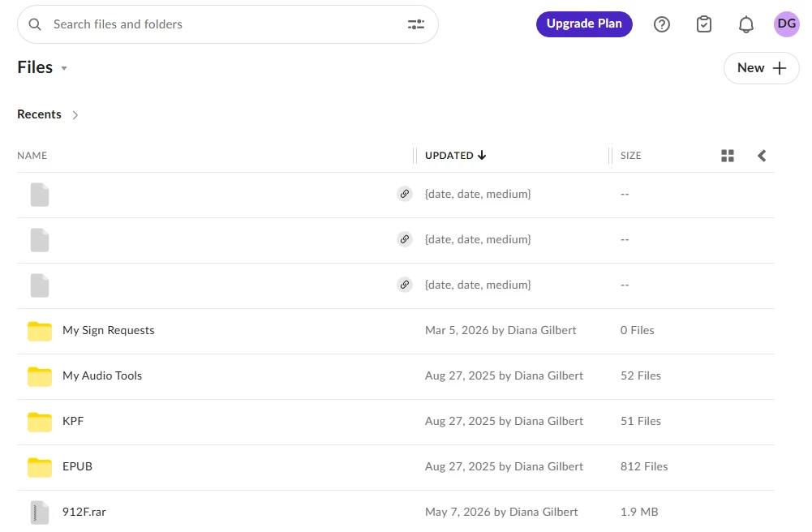Image resolution: width=812 pixels, height=532 pixels.
Task: Sort by the Size column header
Action: [x=631, y=156]
